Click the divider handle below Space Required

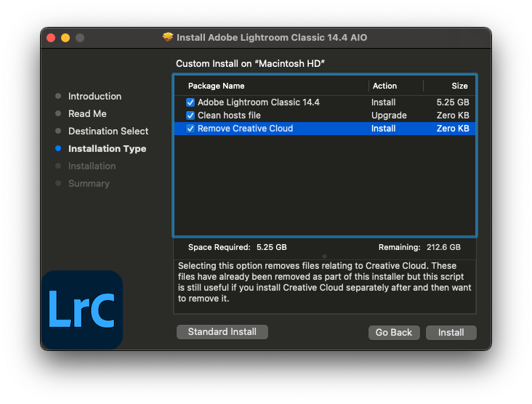pyautogui.click(x=324, y=256)
